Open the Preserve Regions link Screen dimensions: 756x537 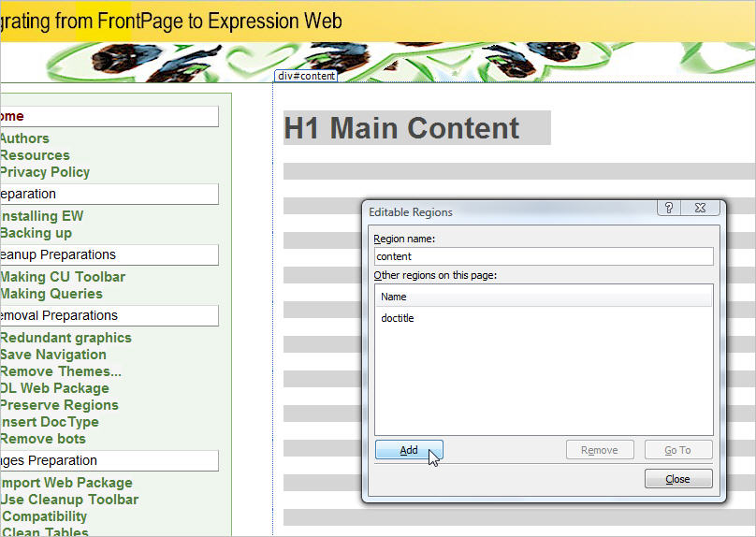point(59,405)
